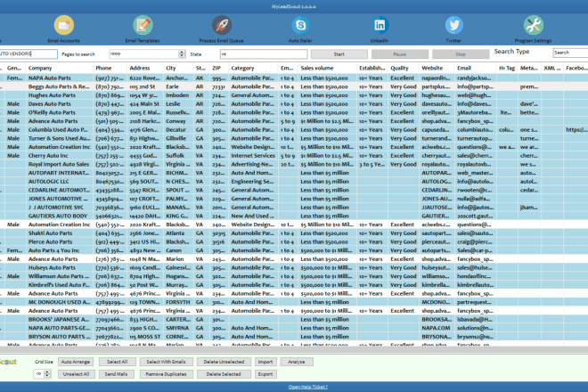588x392 pixels.
Task: Select the Turner & Sons Used Auto row
Action: pos(294,138)
